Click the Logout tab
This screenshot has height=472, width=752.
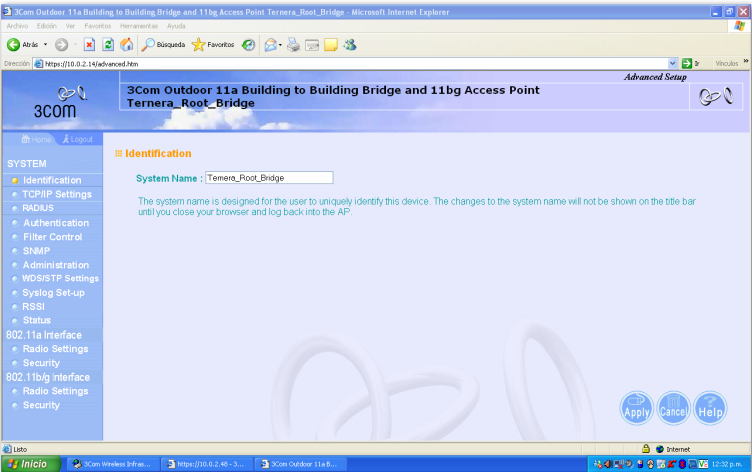pos(77,139)
